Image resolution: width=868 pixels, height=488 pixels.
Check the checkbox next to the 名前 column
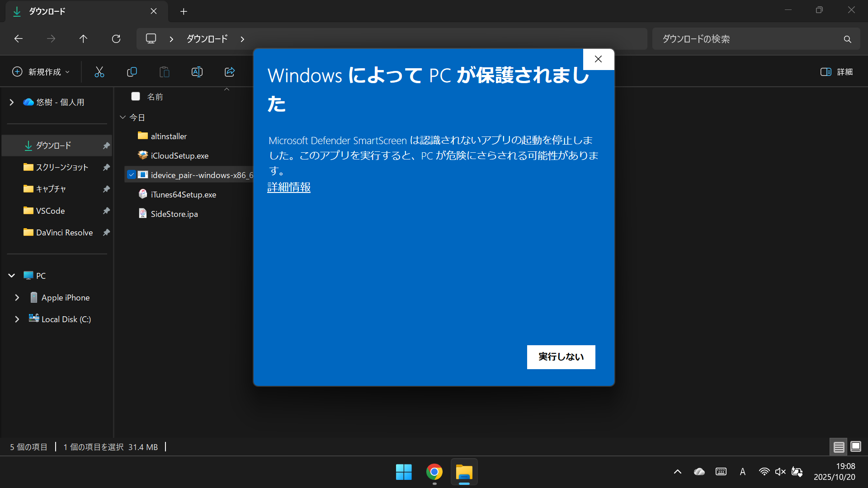136,96
